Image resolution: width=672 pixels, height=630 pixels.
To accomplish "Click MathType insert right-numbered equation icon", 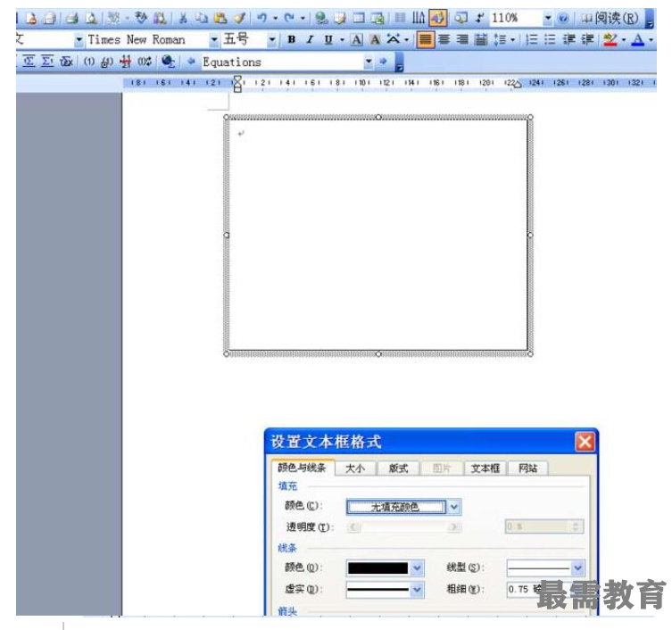I will [x=47, y=62].
